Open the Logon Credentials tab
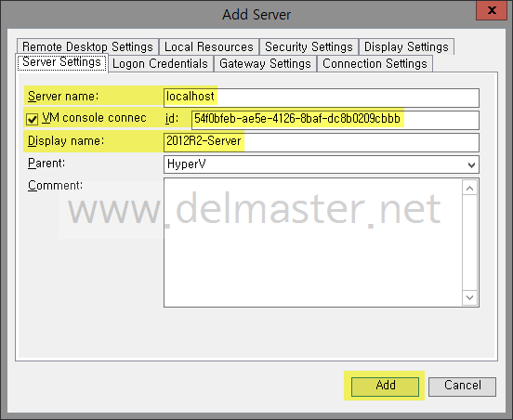 (160, 63)
